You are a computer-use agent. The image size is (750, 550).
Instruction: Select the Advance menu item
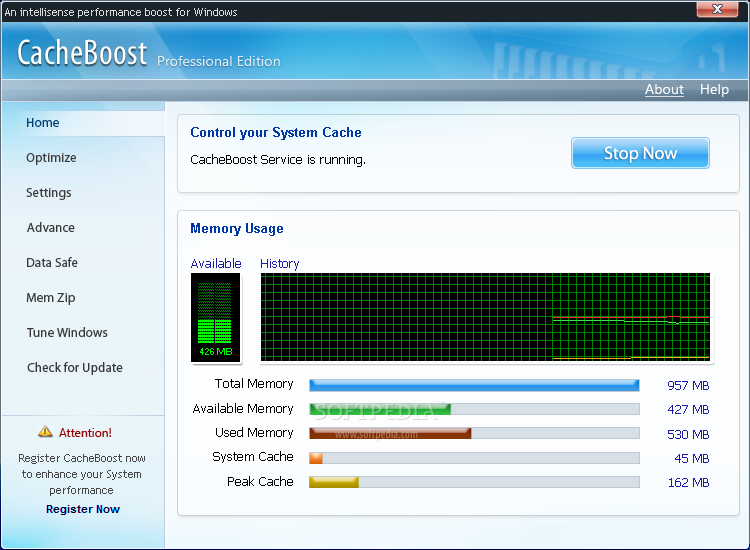click(51, 228)
